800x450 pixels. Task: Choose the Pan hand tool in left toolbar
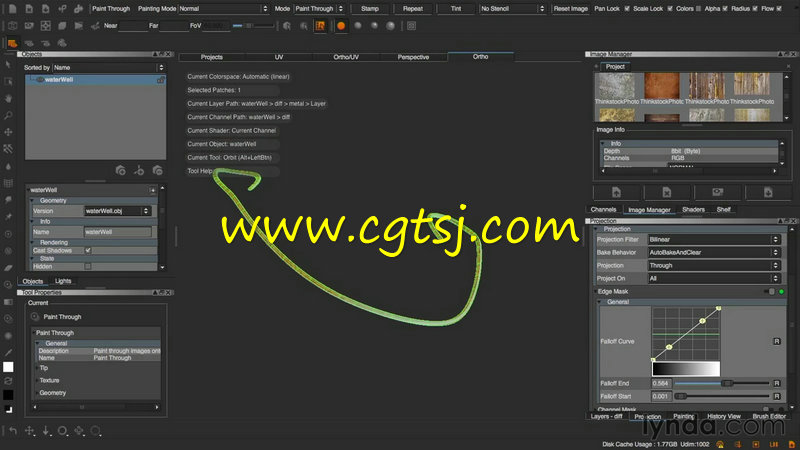(x=8, y=98)
